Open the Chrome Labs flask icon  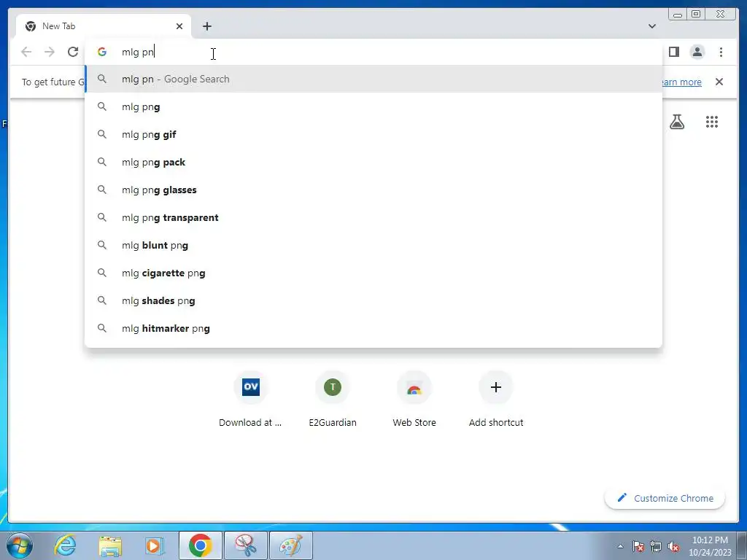coord(677,122)
